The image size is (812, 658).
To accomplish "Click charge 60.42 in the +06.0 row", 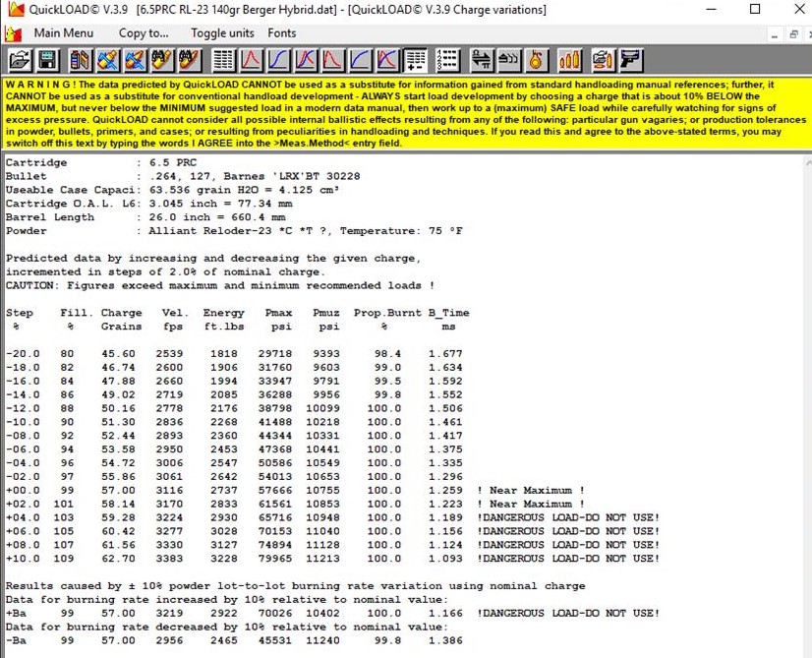I will point(118,531).
